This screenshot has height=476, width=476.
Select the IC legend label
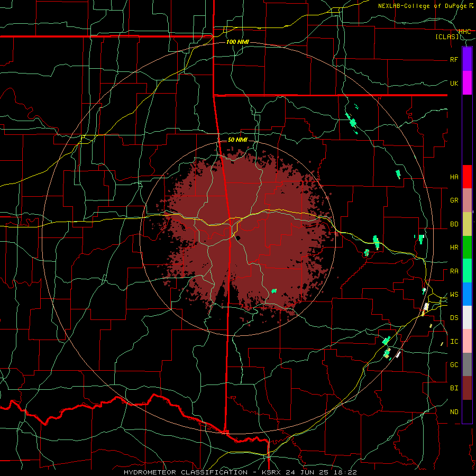[x=454, y=342]
